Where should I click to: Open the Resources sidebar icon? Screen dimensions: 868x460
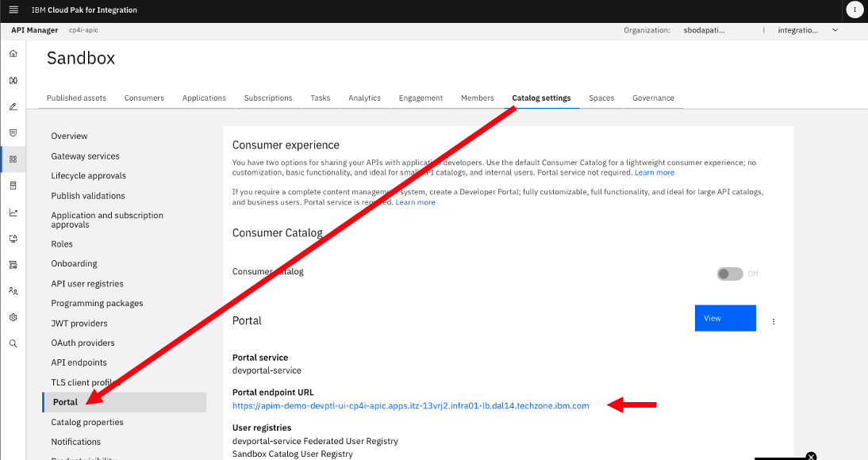tap(13, 186)
